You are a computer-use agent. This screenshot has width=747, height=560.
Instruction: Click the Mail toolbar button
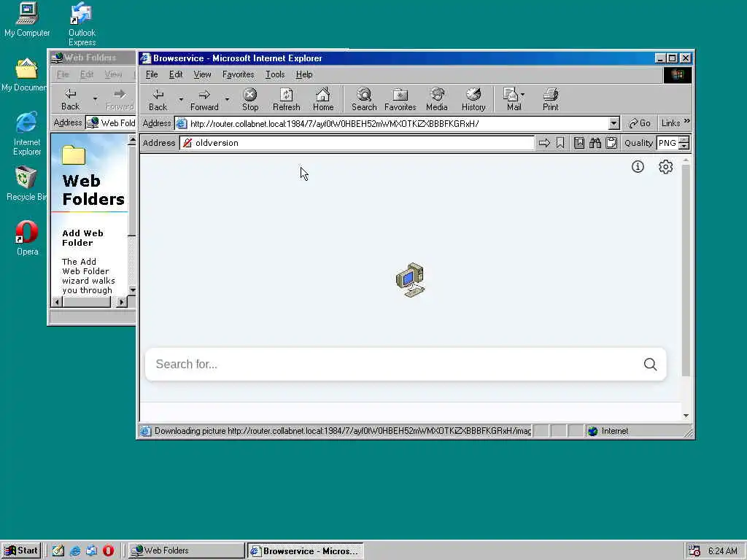coord(514,99)
